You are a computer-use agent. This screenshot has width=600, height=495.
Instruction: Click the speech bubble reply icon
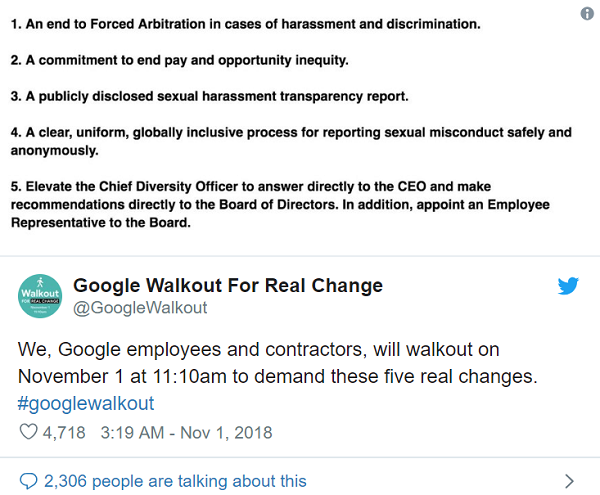(x=29, y=481)
